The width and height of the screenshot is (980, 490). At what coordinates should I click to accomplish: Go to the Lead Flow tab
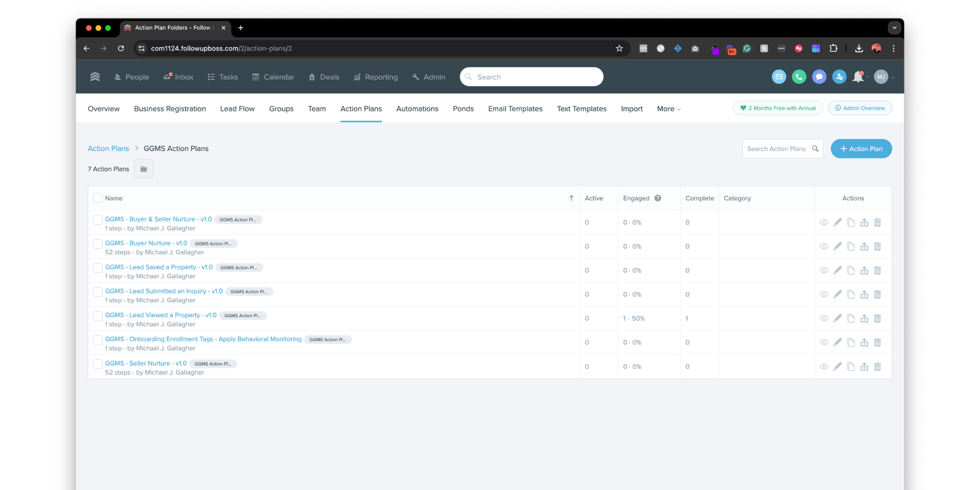click(x=237, y=109)
